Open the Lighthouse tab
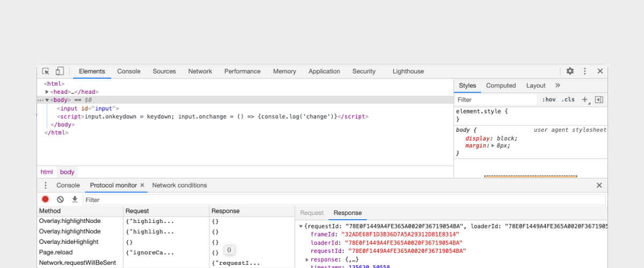The height and width of the screenshot is (268, 644). (x=408, y=71)
